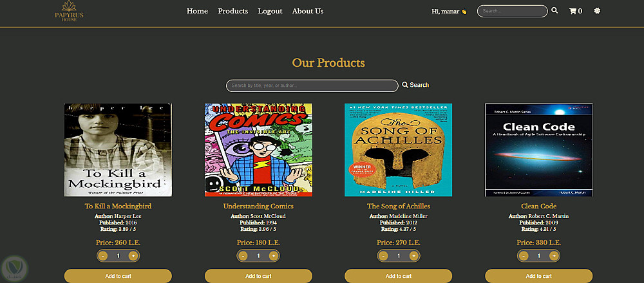Increase quantity for The Song of Achilles
This screenshot has width=644, height=283.
click(x=413, y=256)
